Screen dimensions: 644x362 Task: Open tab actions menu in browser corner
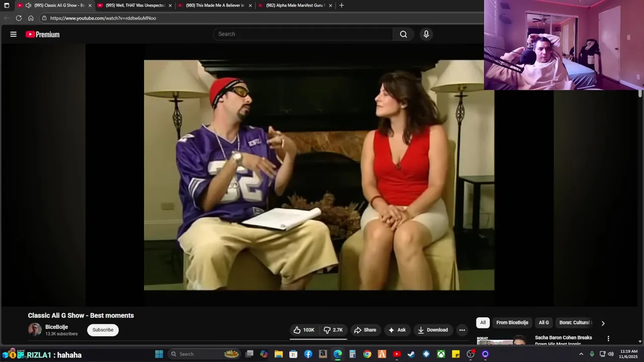click(7, 6)
